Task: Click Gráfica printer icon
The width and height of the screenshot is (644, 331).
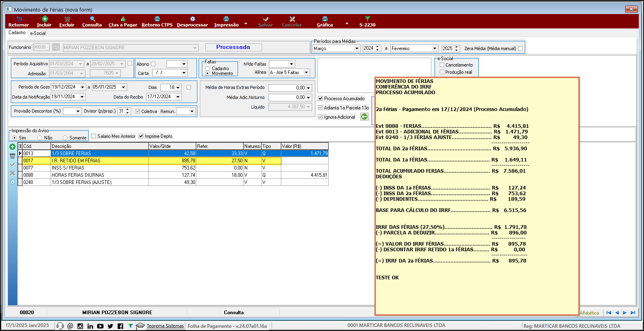Action: pos(325,19)
